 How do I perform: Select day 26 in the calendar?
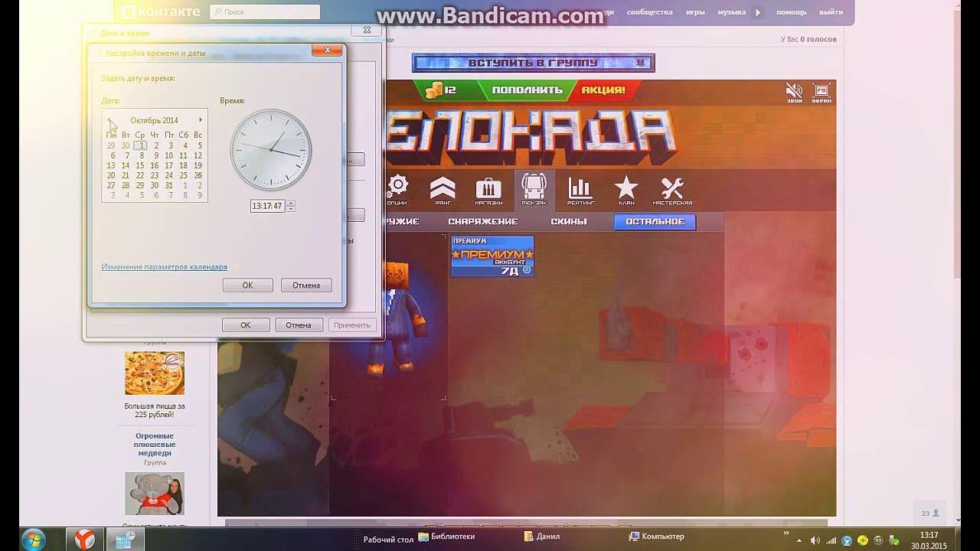click(198, 175)
